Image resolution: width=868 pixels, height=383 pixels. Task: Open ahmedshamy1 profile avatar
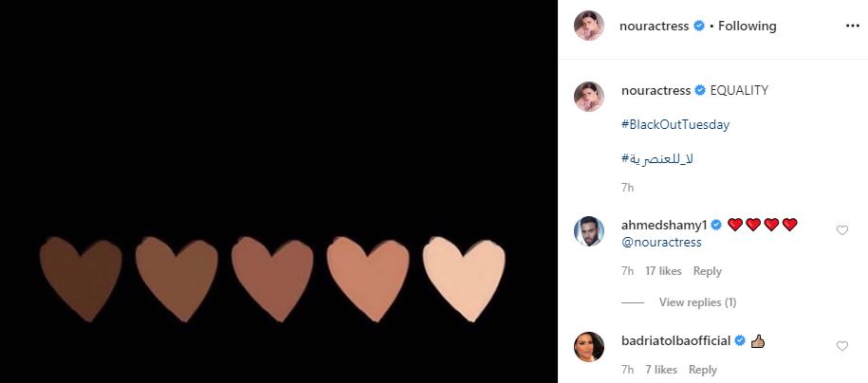pos(589,231)
